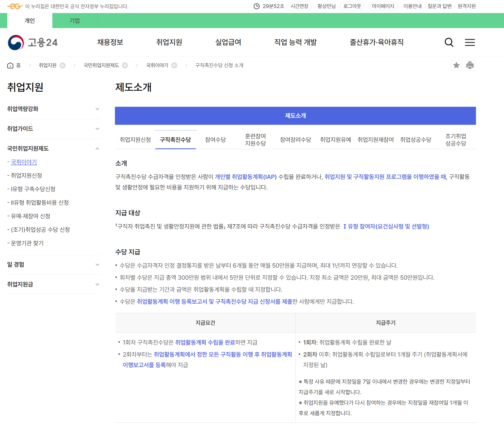
Task: Open the hamburger full menu icon
Action: 470,42
